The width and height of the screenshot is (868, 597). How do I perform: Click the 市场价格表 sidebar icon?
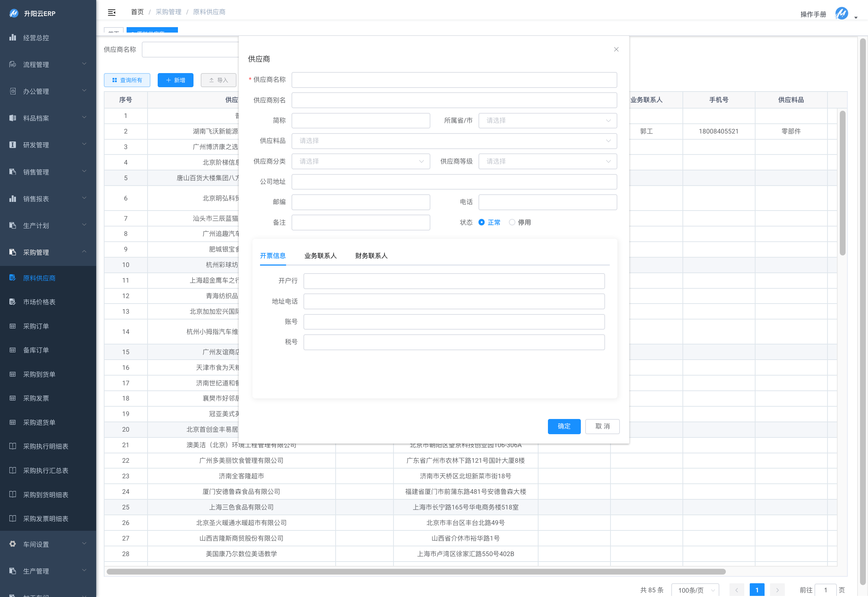click(x=13, y=302)
